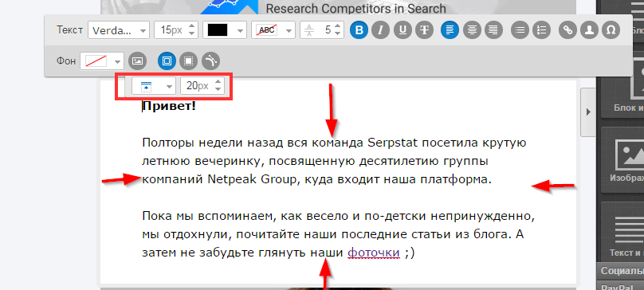Toggle strikethrough formatting button
The image size is (644, 290).
pyautogui.click(x=425, y=30)
